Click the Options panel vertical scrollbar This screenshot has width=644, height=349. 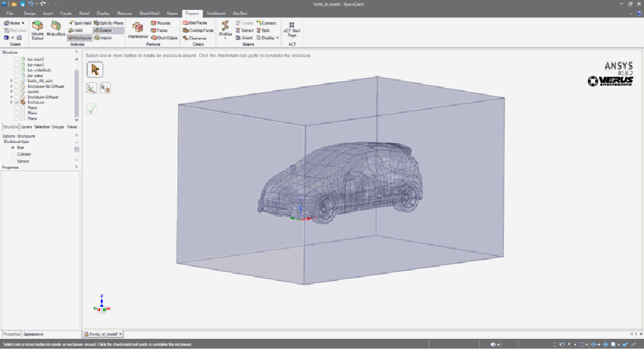(x=77, y=150)
